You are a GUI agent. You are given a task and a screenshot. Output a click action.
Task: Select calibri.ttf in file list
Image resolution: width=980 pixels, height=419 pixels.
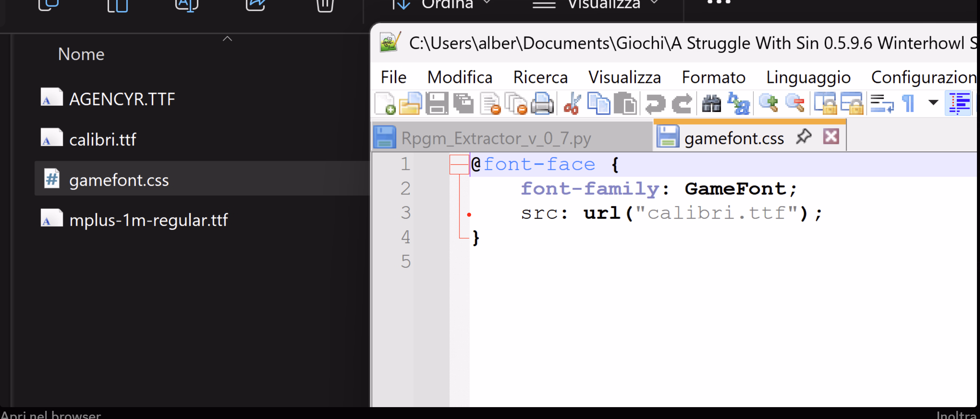(102, 140)
